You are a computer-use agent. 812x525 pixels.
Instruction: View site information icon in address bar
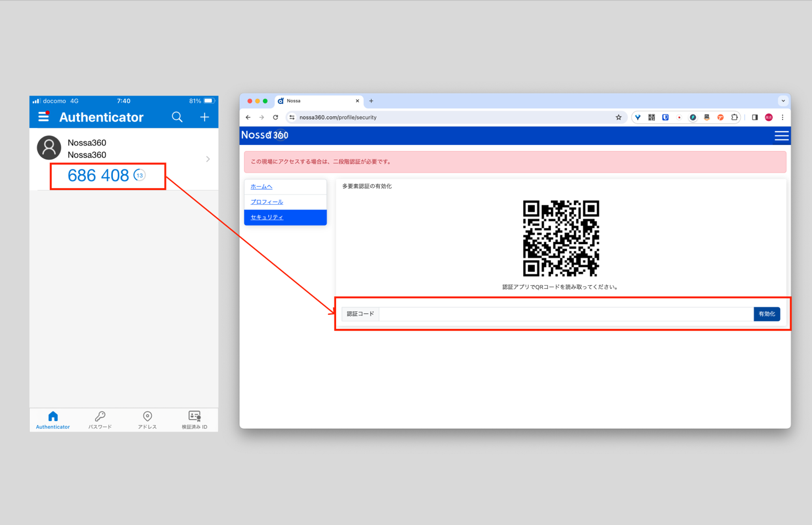[x=292, y=117]
